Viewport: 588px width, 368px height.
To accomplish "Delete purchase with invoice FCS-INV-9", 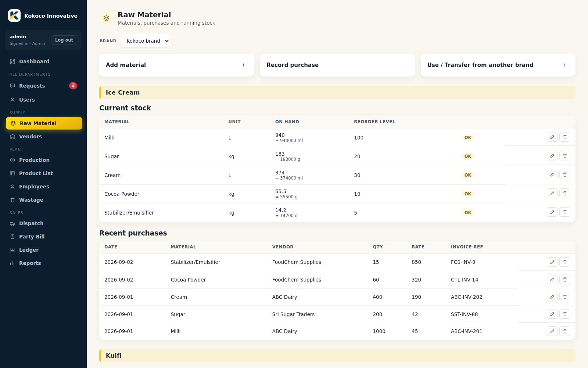I will [x=565, y=262].
